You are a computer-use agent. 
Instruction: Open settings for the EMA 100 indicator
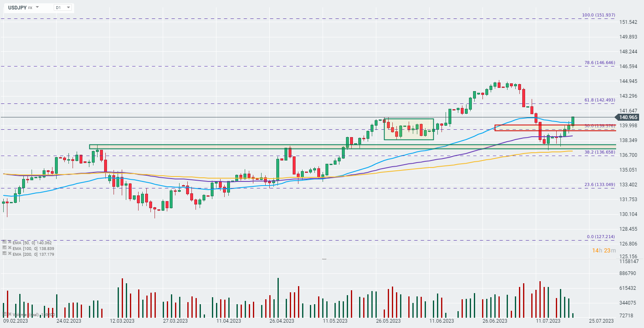tap(5, 248)
